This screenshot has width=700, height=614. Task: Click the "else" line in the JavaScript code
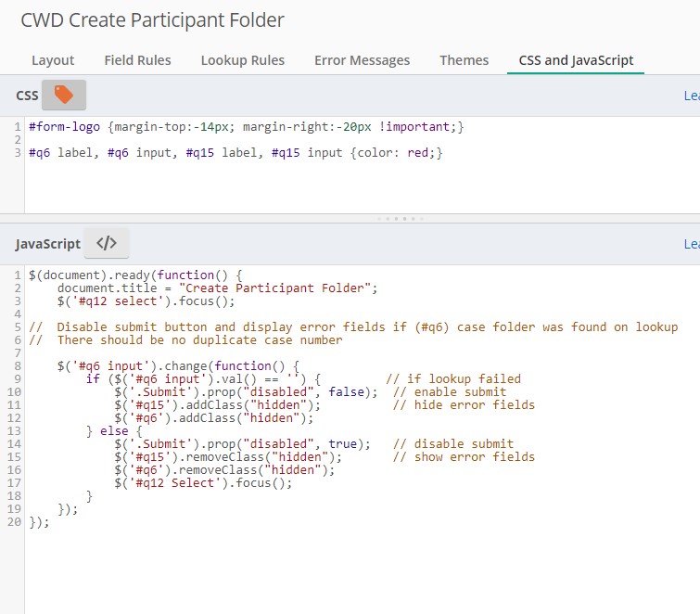click(114, 430)
